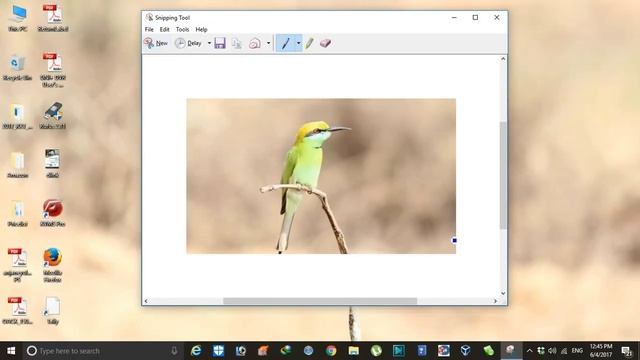The image size is (640, 360).
Task: Click the Snipping Tool title bar scissors icon
Action: click(x=149, y=17)
